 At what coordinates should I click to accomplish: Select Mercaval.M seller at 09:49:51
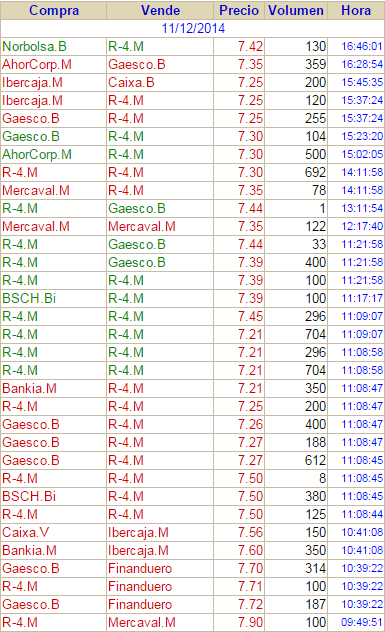pos(160,622)
